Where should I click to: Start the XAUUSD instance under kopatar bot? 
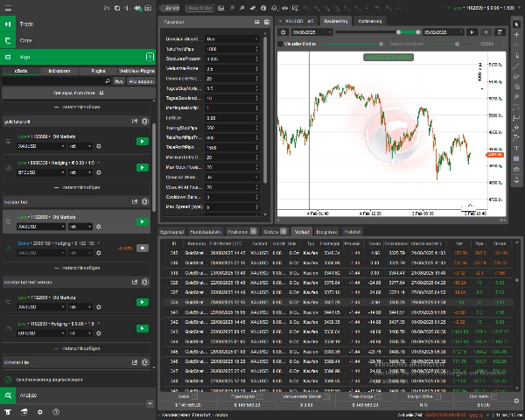pyautogui.click(x=142, y=222)
